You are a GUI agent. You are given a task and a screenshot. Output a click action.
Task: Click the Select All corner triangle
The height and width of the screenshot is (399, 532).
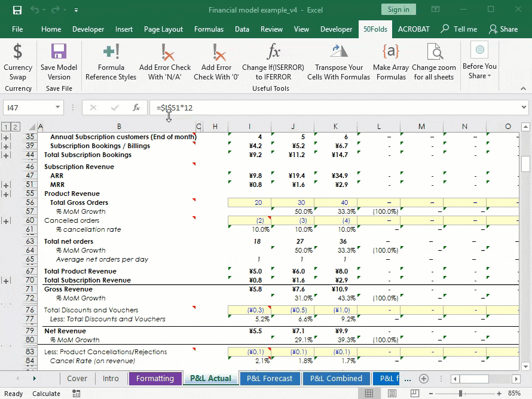(x=32, y=127)
